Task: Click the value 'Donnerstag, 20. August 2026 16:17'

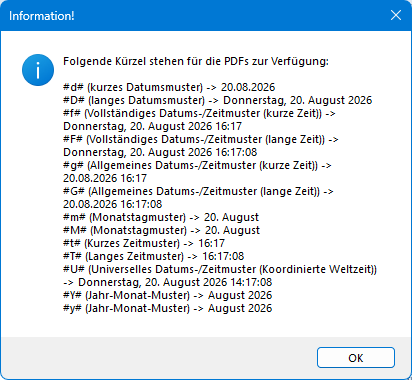Action: pyautogui.click(x=152, y=126)
